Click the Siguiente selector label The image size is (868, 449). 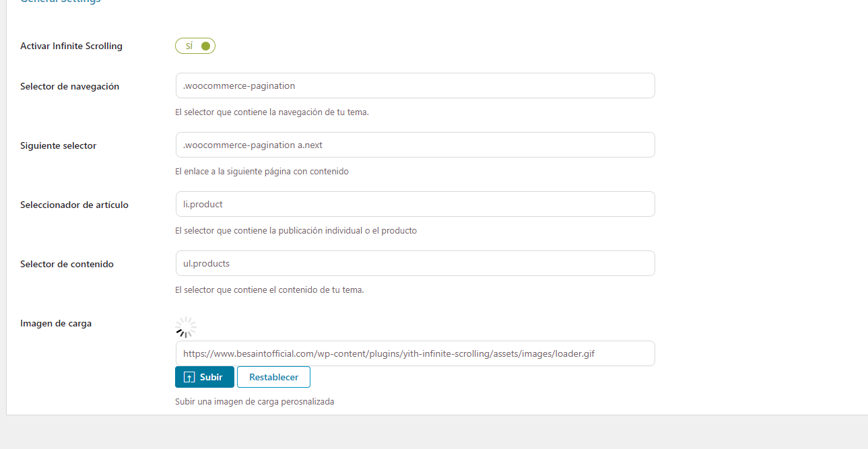[x=59, y=145]
